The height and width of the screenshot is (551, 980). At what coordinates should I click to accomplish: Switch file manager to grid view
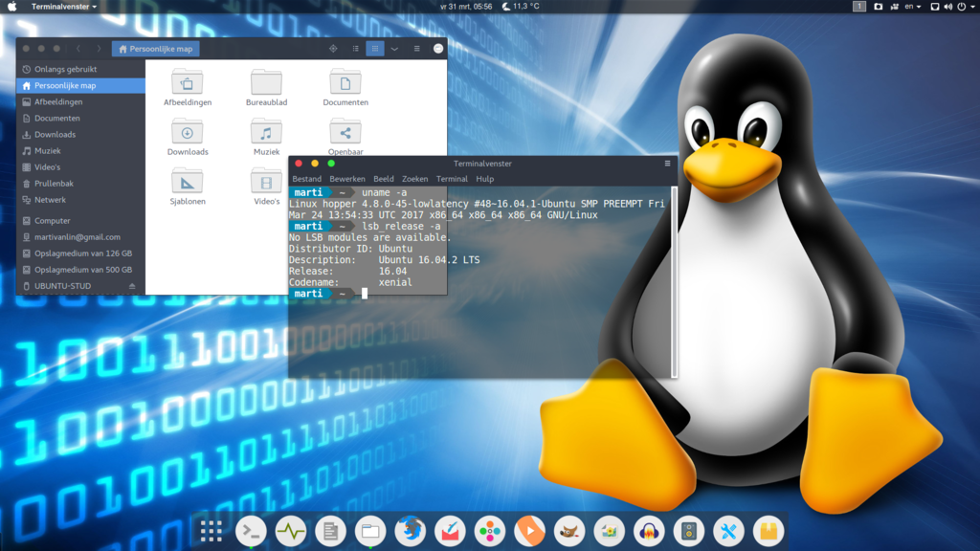pos(375,49)
